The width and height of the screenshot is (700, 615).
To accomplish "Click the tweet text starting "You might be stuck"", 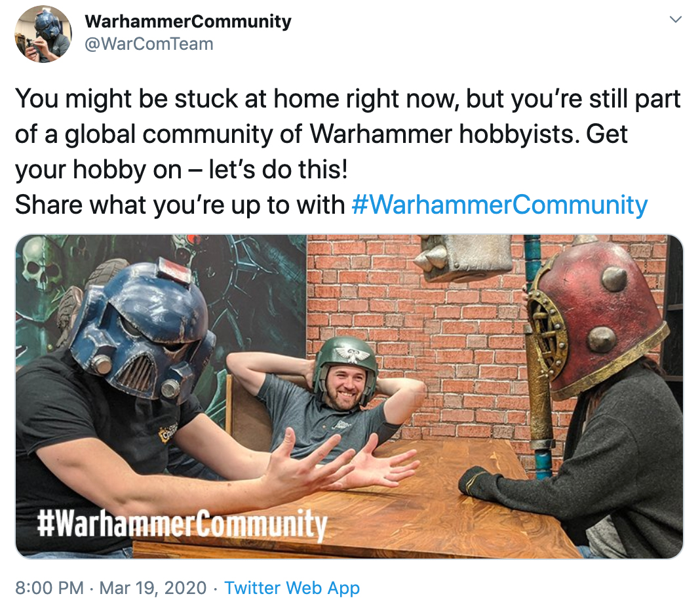I will 348,134.
